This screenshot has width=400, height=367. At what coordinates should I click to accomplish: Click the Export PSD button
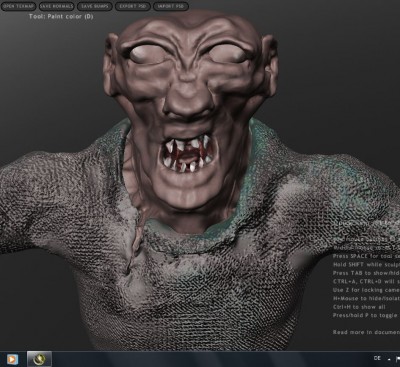click(133, 6)
